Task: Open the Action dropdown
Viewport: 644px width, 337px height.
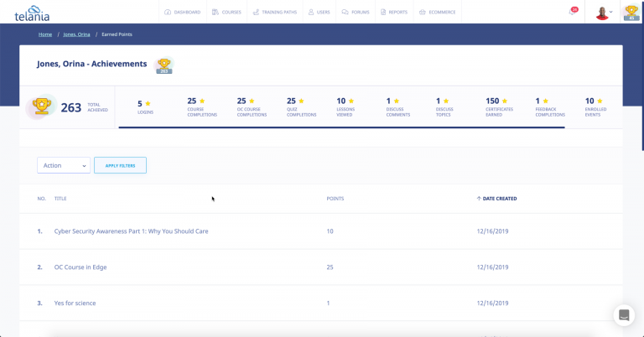Action: pos(64,165)
